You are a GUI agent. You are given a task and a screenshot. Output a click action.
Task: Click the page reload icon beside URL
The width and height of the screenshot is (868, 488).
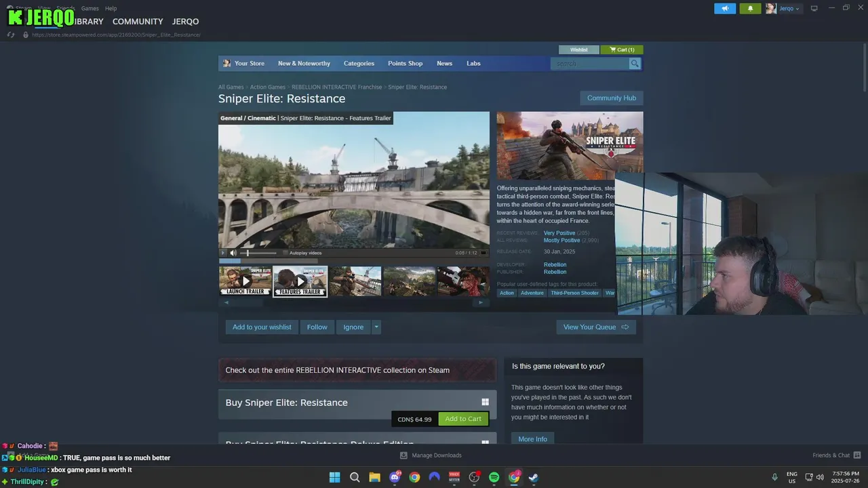[x=11, y=35]
